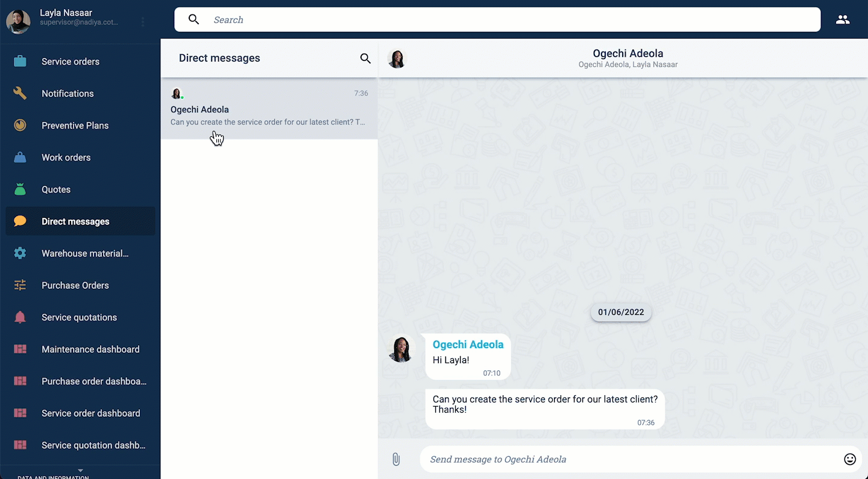
Task: Click the 7:36 time in the conversation list
Action: (x=361, y=94)
